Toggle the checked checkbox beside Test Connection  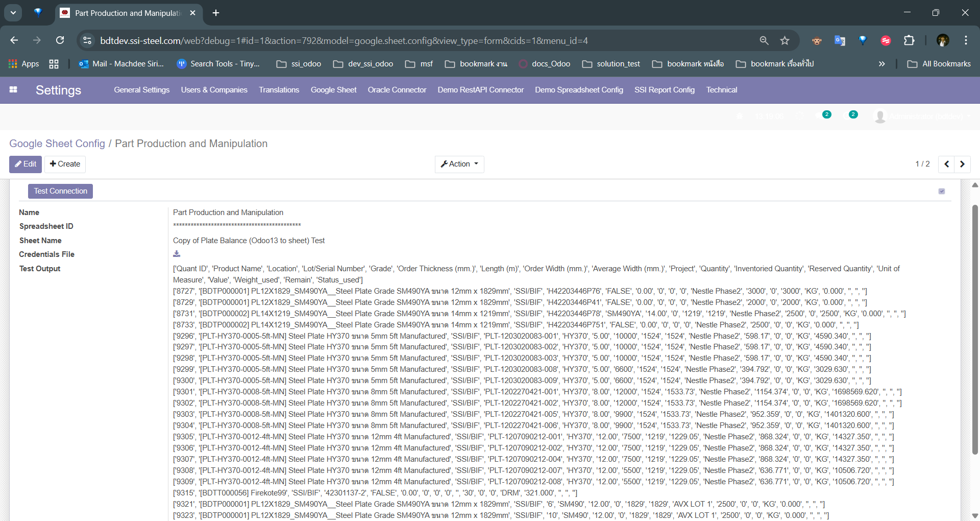pyautogui.click(x=942, y=191)
